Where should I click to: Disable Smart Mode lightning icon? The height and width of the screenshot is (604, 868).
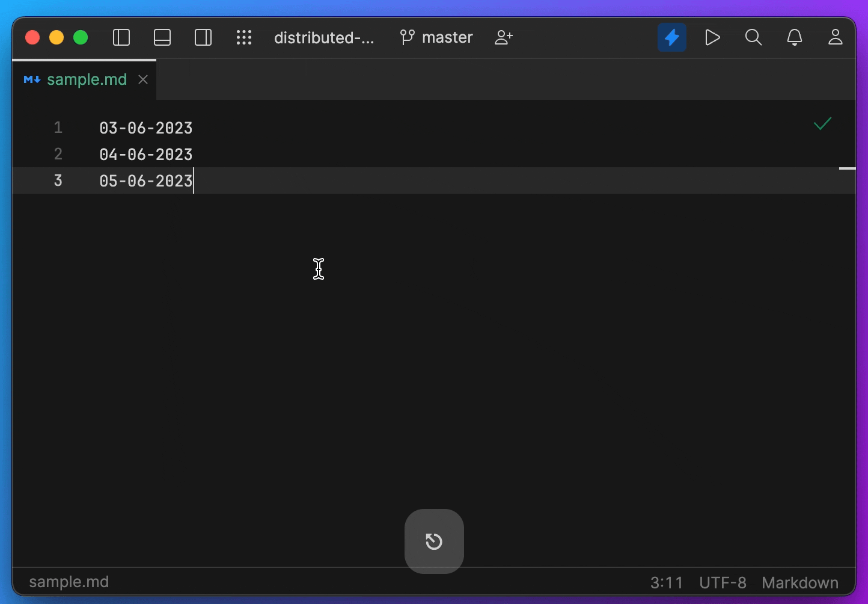(671, 37)
